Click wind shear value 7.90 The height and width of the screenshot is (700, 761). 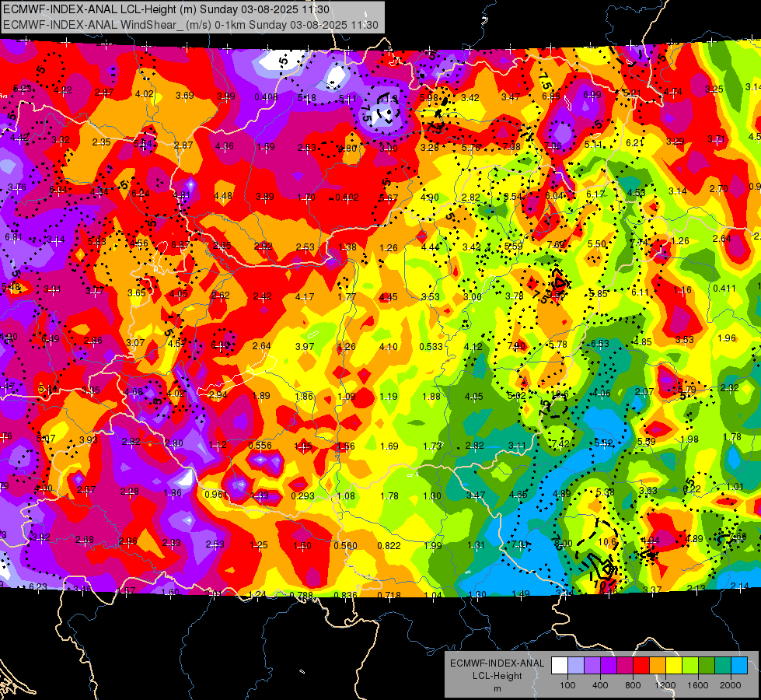coord(516,346)
